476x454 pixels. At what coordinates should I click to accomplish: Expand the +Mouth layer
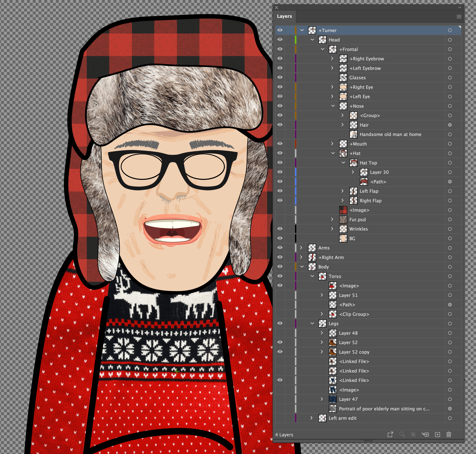[332, 144]
